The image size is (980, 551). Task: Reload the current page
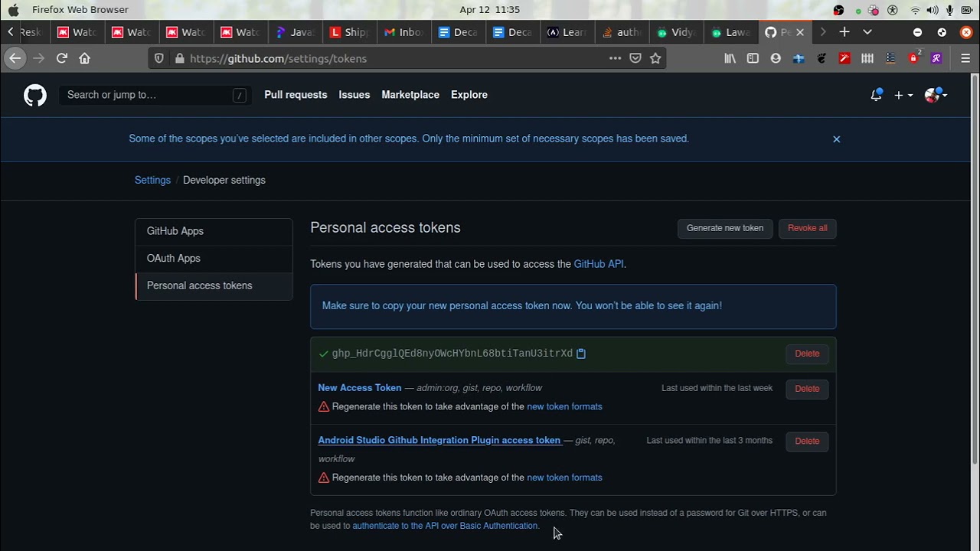point(62,58)
